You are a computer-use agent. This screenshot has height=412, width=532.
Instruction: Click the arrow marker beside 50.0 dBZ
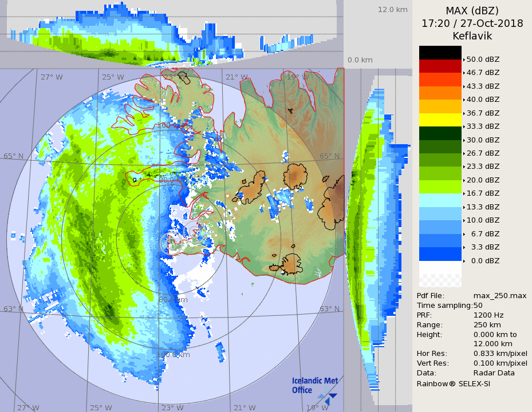464,60
